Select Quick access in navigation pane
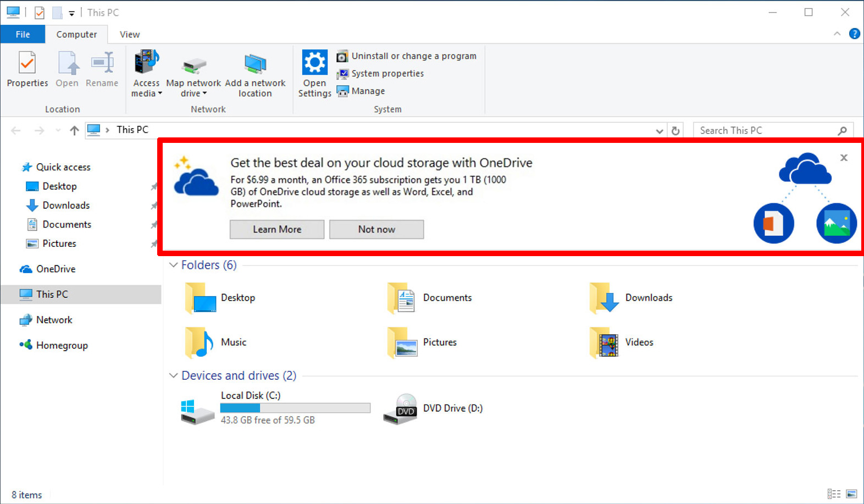The image size is (864, 504). point(56,167)
